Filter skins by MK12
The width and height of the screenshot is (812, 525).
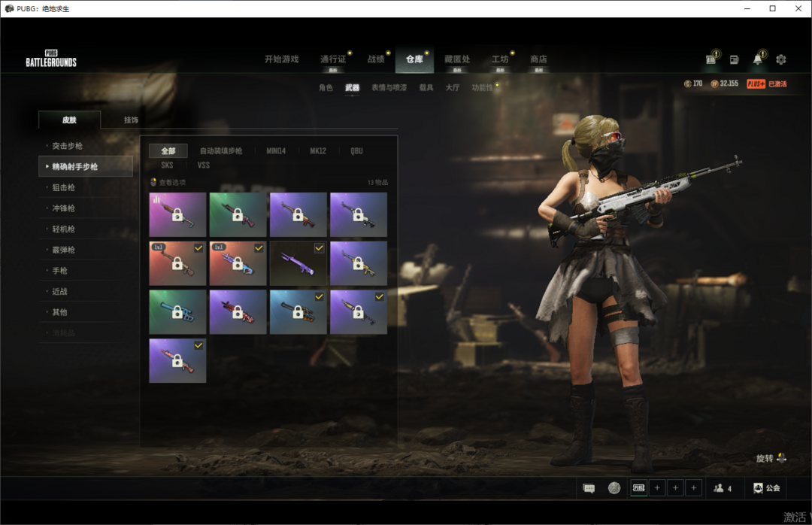click(x=318, y=151)
